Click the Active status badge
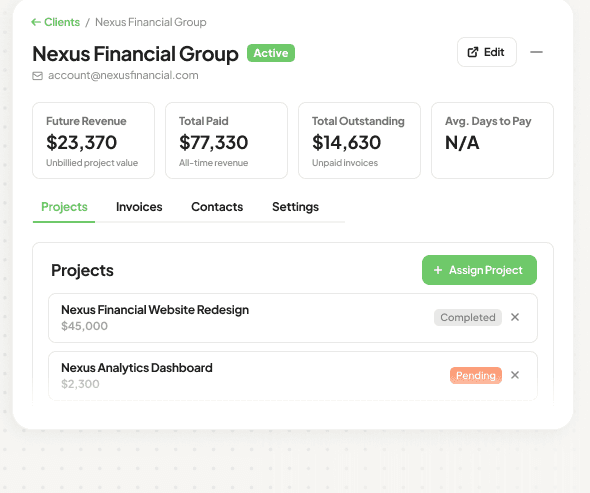590x493 pixels. [x=271, y=53]
